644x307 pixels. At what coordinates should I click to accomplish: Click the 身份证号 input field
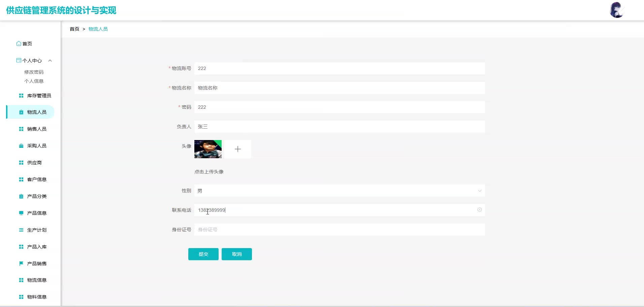pos(340,230)
